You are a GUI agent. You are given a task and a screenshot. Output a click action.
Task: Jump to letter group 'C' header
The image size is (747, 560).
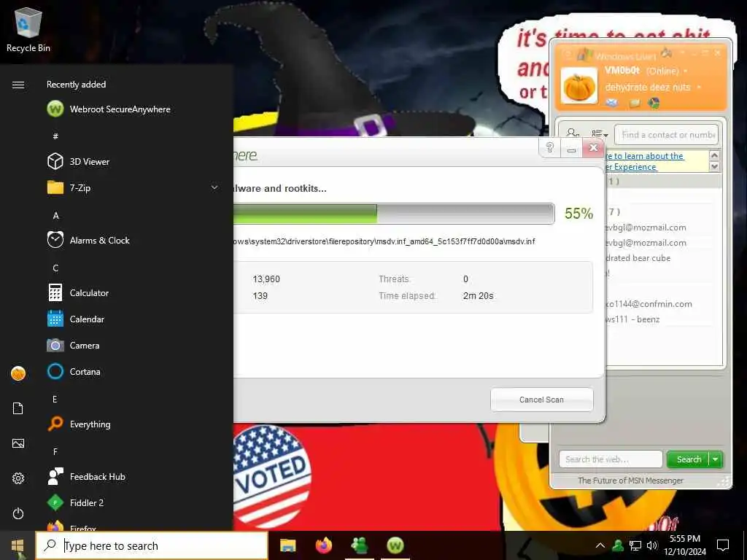point(55,268)
